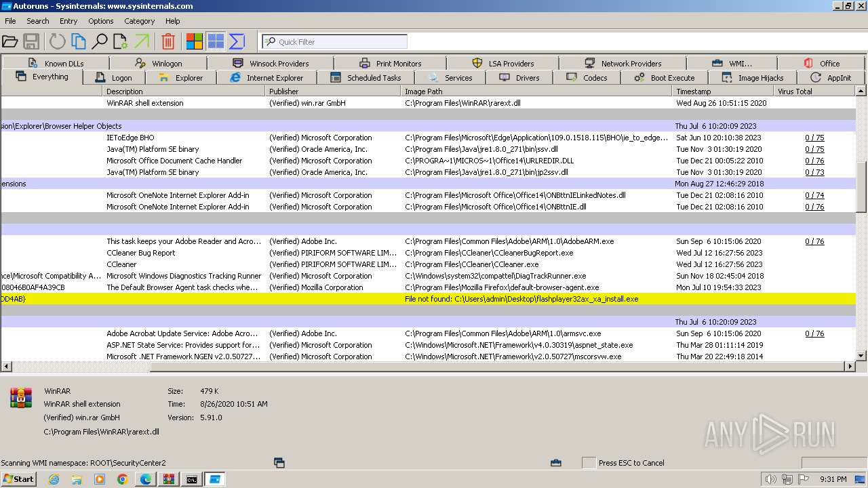This screenshot has height=488, width=868.
Task: Open VirusTotal 0/76 link for armsvc.exe row
Action: coord(814,333)
